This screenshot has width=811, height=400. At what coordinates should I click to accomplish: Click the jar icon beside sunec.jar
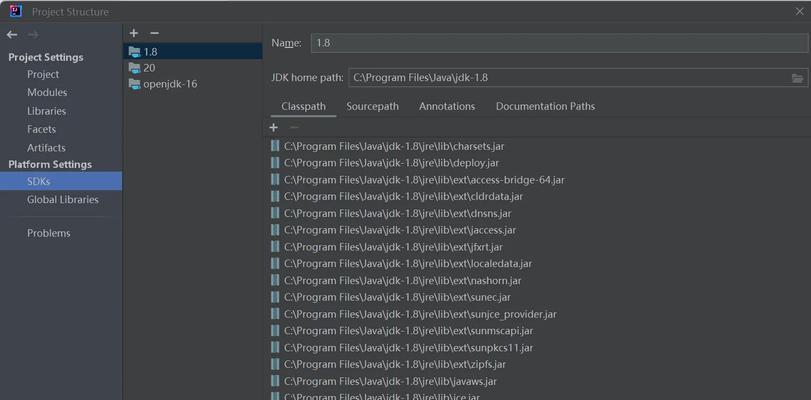coord(275,297)
